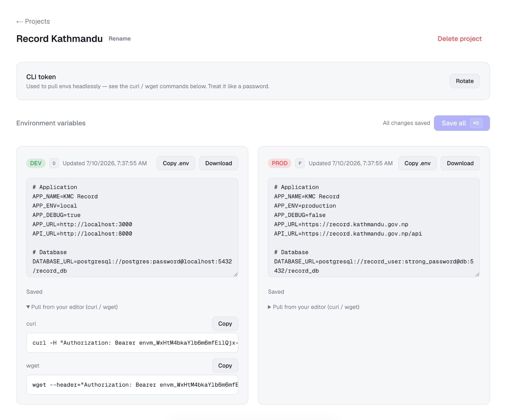Click 'APP_DEBUG=false' in the PROD editor

tap(300, 215)
